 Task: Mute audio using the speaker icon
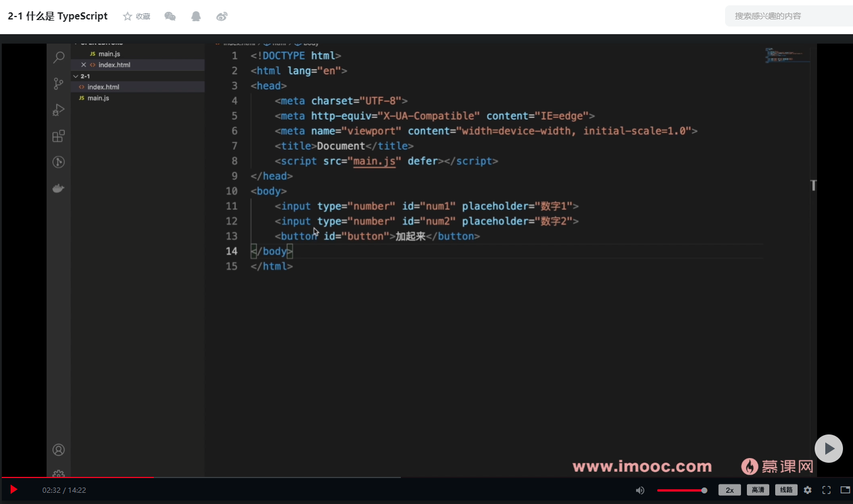coord(640,490)
